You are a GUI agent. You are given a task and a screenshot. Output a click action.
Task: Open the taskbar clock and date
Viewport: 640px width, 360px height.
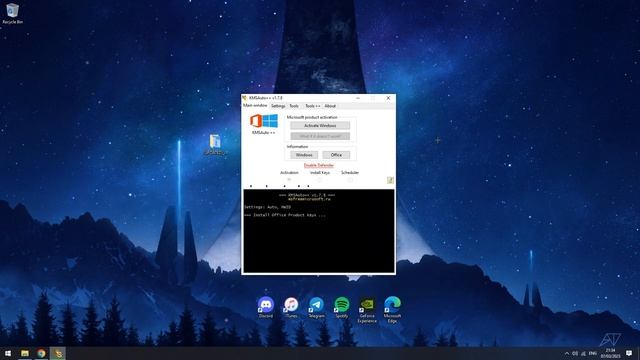(611, 353)
